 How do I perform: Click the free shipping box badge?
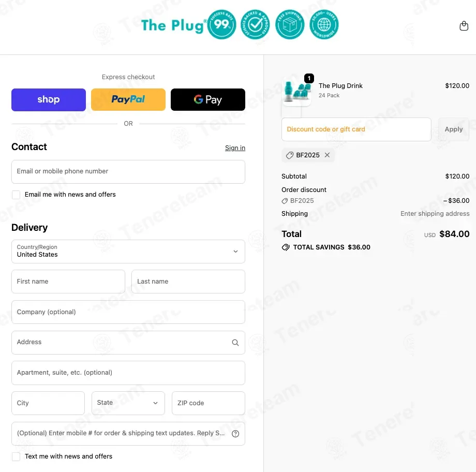click(290, 25)
